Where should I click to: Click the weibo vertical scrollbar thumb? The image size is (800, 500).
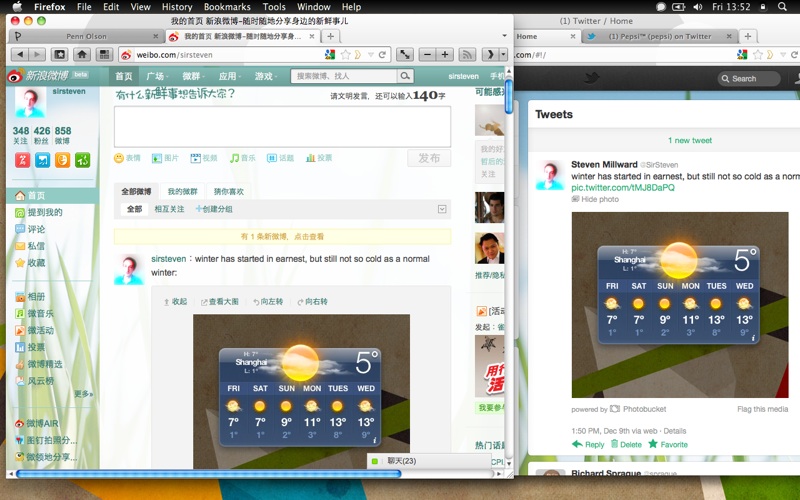coord(509,96)
